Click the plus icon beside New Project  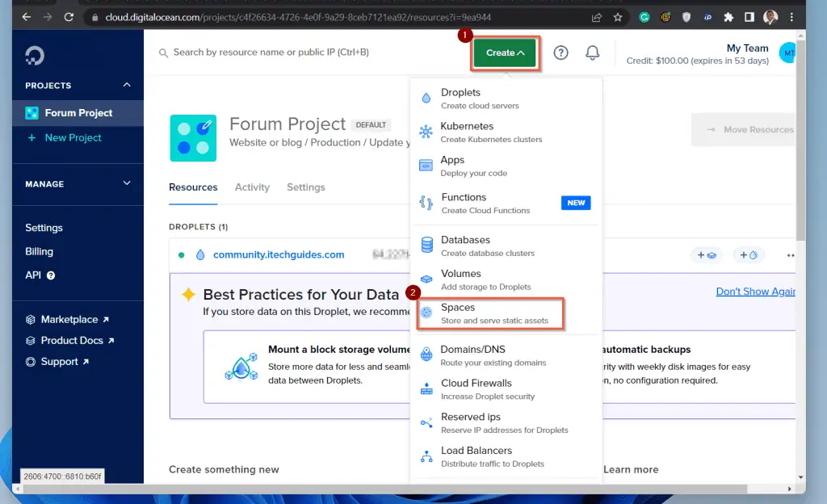(x=31, y=137)
